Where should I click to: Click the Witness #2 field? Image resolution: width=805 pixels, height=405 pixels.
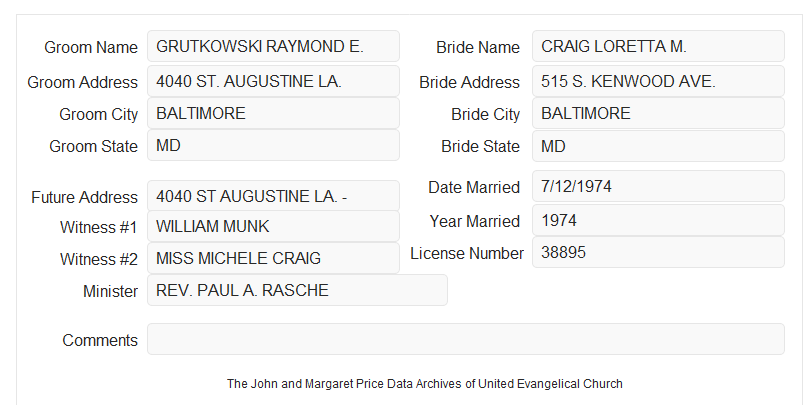(273, 258)
